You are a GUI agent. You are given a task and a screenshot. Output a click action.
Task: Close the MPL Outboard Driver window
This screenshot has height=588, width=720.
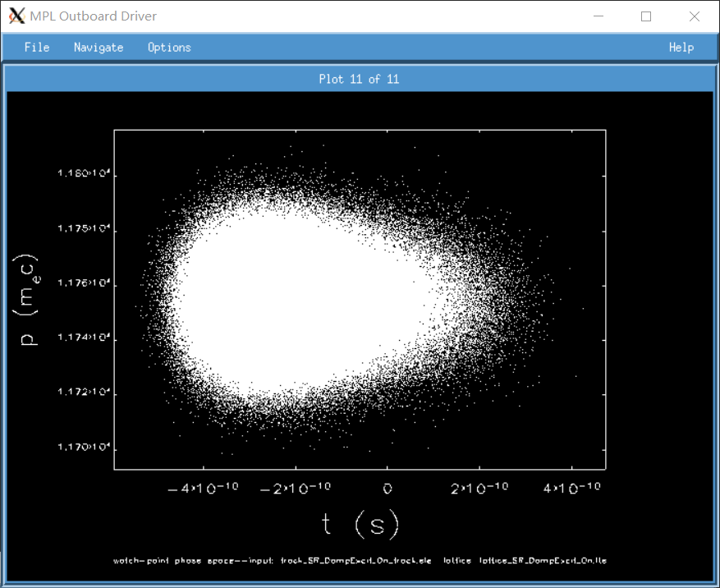click(692, 16)
